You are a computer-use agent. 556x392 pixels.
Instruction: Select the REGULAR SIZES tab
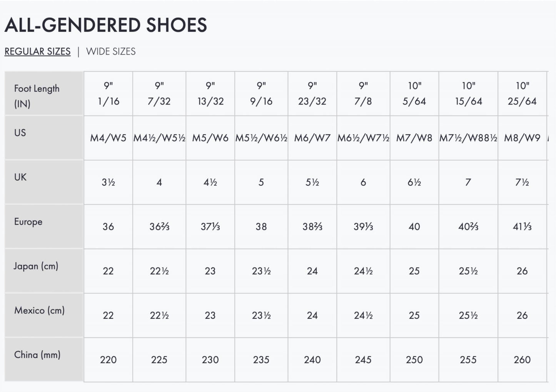click(x=37, y=51)
